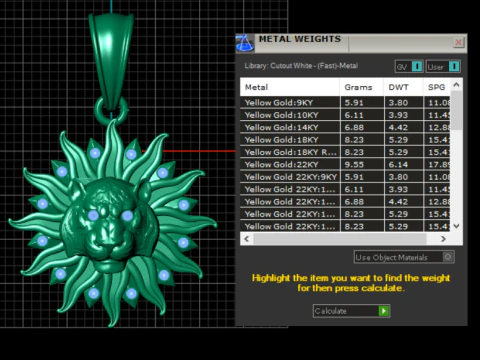Click the Library: Cutout White label
Screen dimensions: 480x360
pos(301,66)
